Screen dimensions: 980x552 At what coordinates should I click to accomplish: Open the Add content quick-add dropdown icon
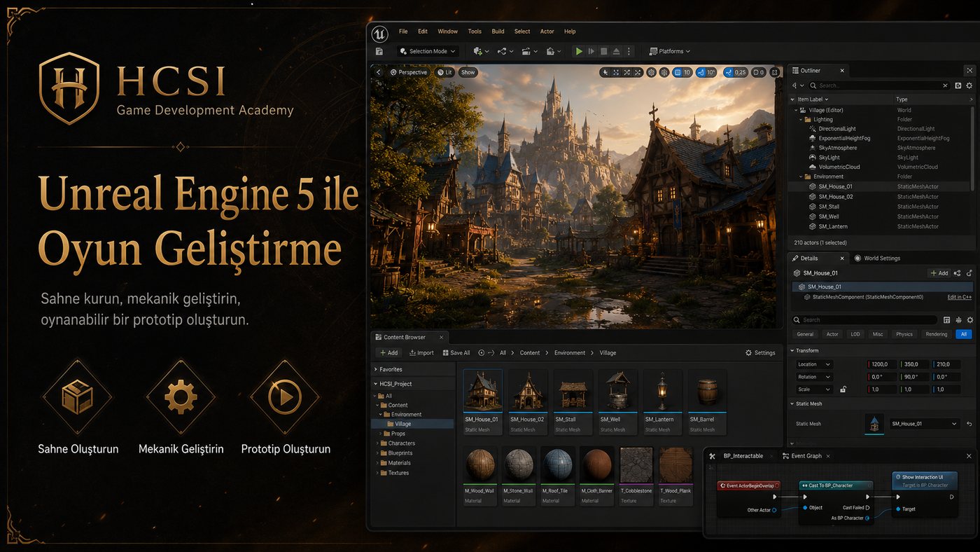pyautogui.click(x=481, y=51)
